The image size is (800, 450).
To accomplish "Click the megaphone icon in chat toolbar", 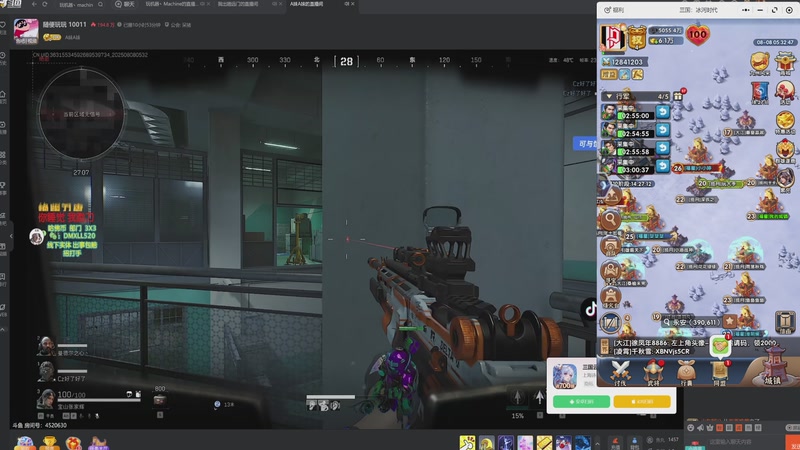I will point(700,428).
